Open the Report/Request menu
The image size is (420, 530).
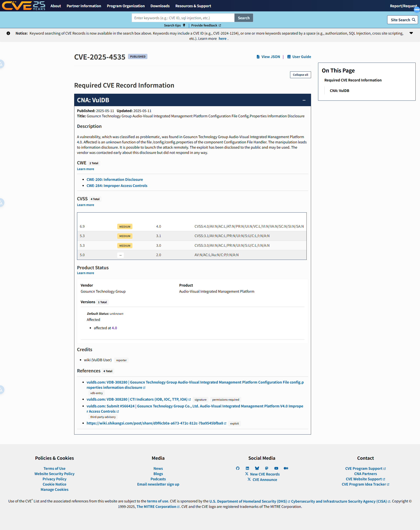403,6
